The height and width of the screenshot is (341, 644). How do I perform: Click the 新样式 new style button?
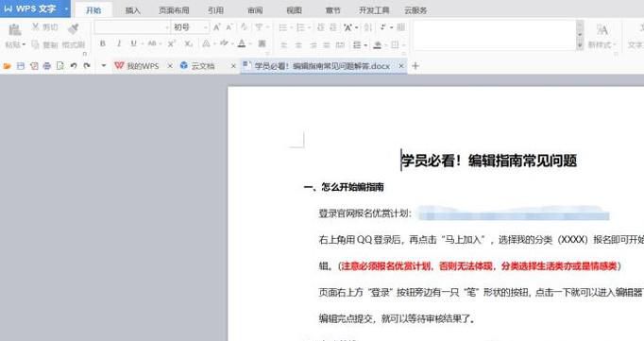[x=602, y=36]
